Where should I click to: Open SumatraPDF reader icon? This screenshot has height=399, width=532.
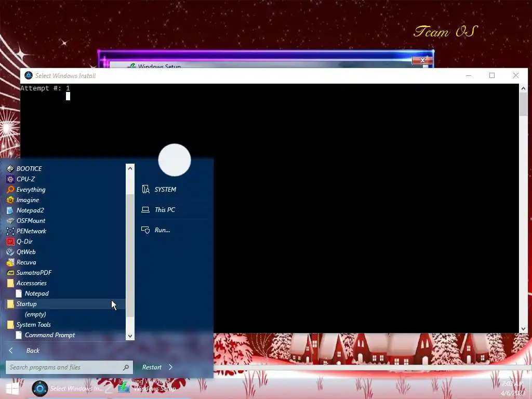coord(10,273)
